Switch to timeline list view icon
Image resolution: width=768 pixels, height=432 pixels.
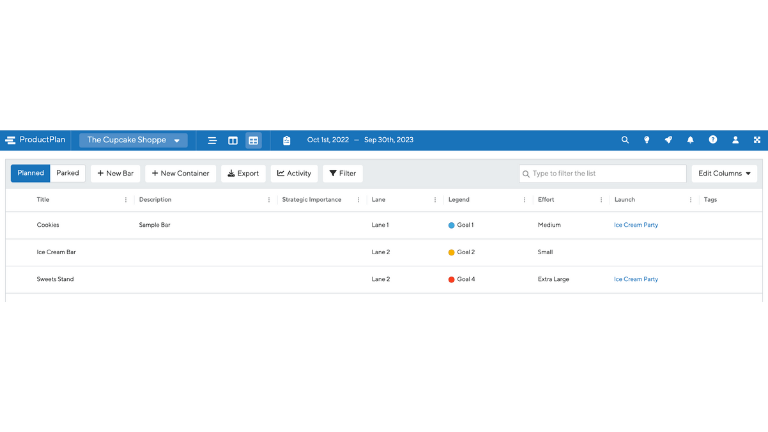point(212,141)
